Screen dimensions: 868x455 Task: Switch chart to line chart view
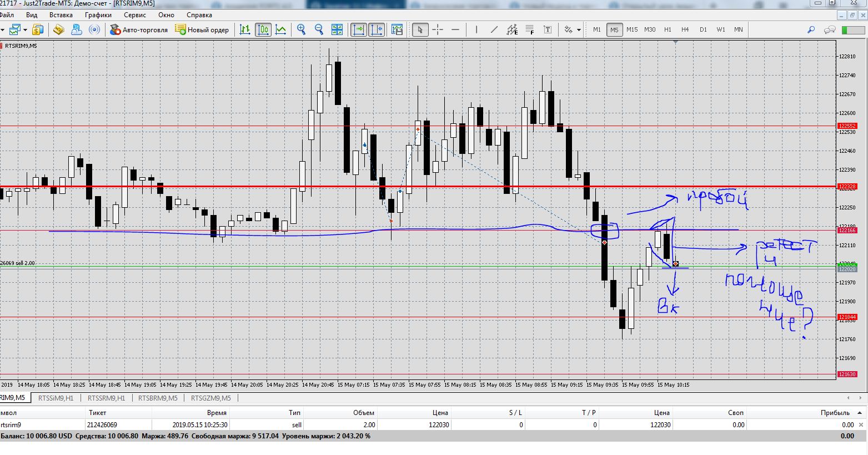pyautogui.click(x=281, y=29)
